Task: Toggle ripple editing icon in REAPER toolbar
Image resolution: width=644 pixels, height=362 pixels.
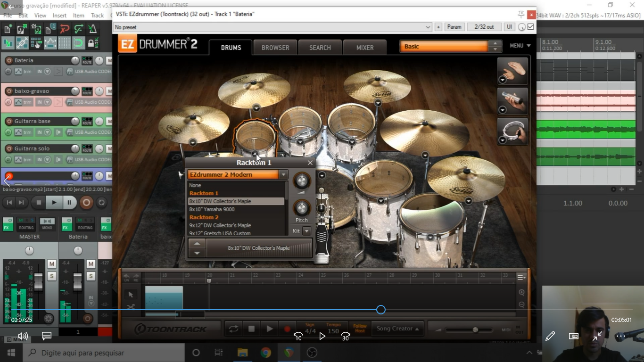Action: pos(36,43)
